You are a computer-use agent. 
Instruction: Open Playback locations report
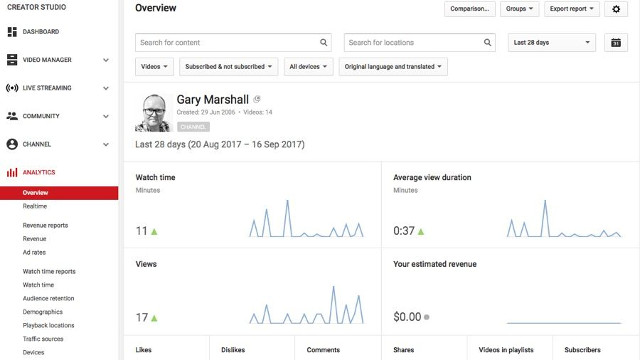coord(49,325)
